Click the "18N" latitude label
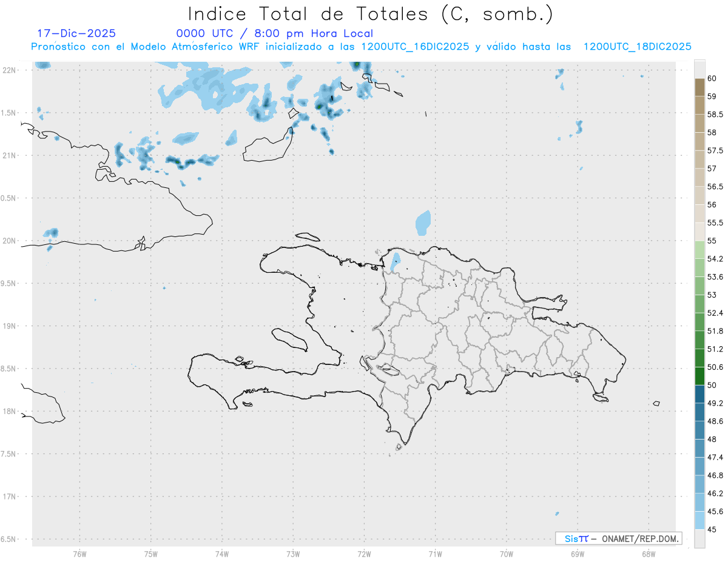Screen dimensions: 728x562 click(9, 411)
